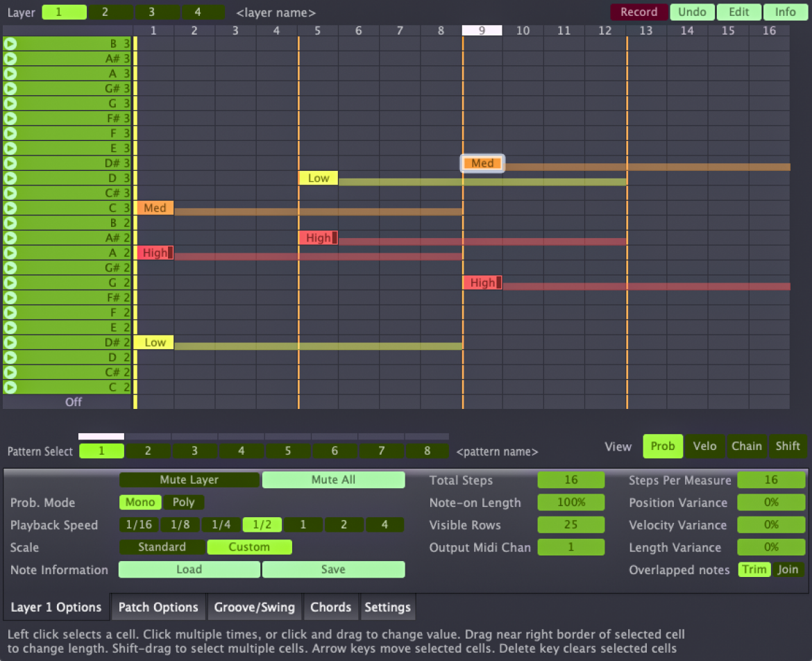The width and height of the screenshot is (812, 661).
Task: Select the Med note cell on D# 3
Action: pos(482,163)
